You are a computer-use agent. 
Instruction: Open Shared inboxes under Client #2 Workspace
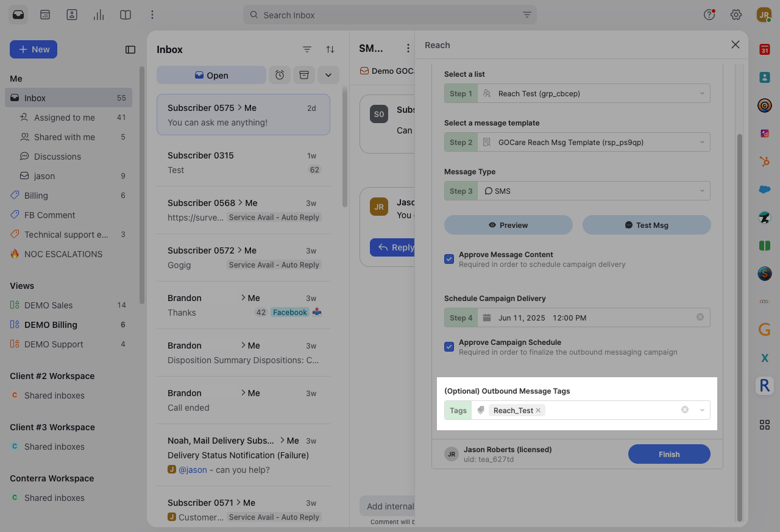click(68, 395)
